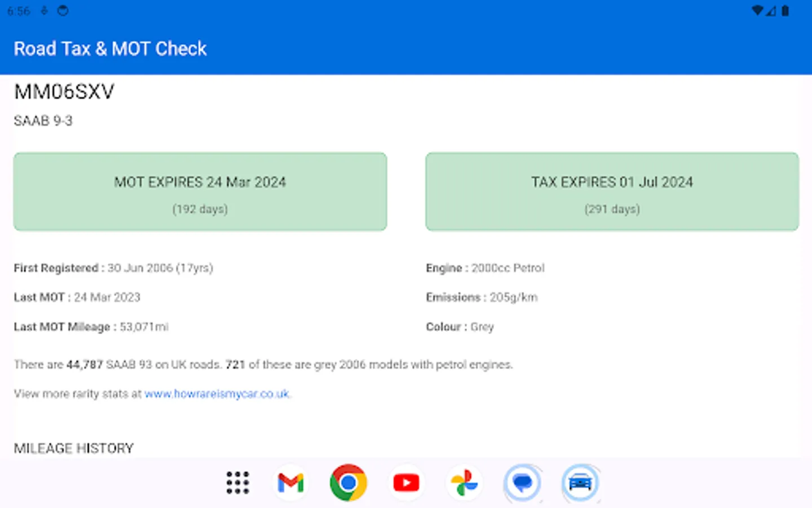Tap the Last MOT 24 Mar 2023 row

77,297
